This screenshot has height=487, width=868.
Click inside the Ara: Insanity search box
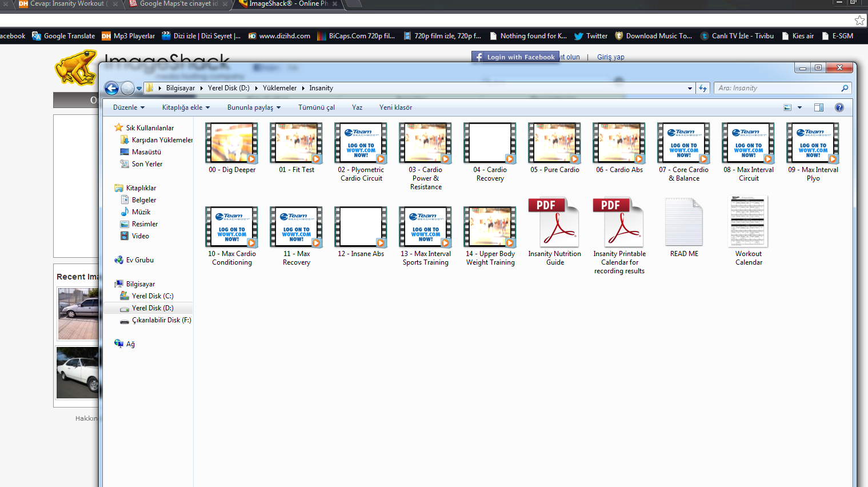pos(782,88)
